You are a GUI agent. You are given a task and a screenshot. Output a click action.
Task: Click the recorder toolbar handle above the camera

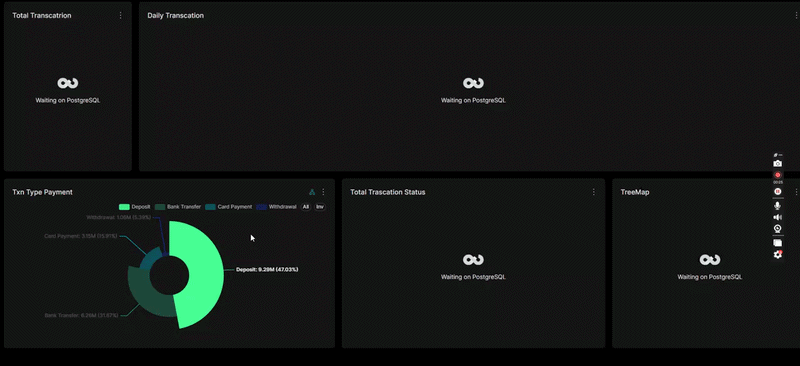point(778,155)
